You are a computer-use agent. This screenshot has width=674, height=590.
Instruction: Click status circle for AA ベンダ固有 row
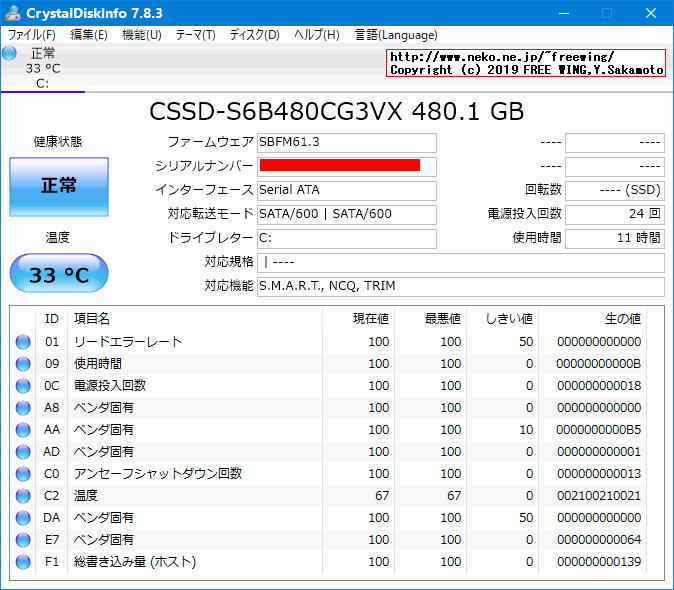tap(23, 430)
